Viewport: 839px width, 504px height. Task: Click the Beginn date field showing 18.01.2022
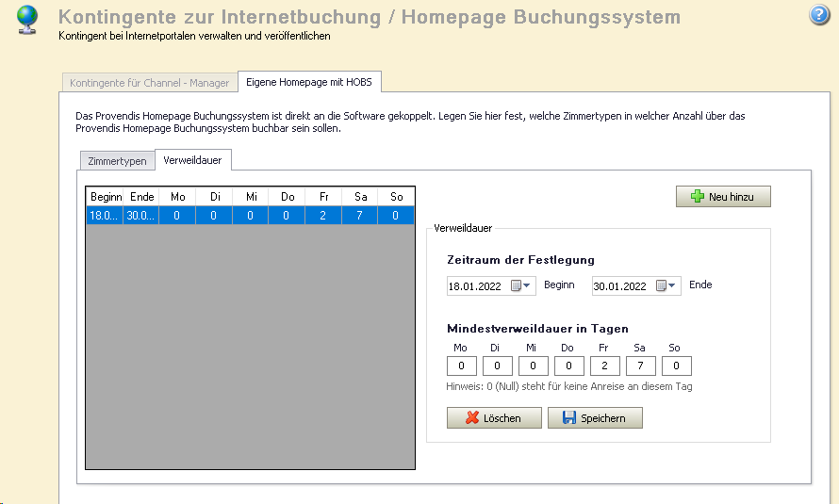[476, 286]
